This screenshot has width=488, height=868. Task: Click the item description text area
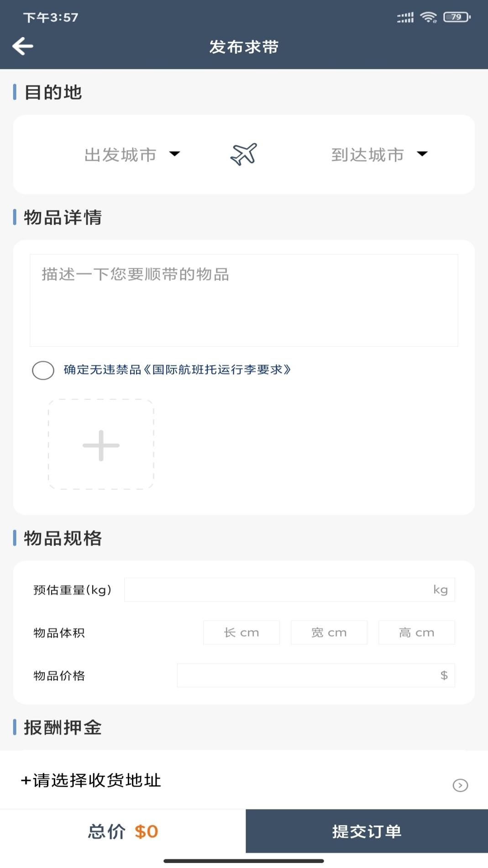[244, 300]
